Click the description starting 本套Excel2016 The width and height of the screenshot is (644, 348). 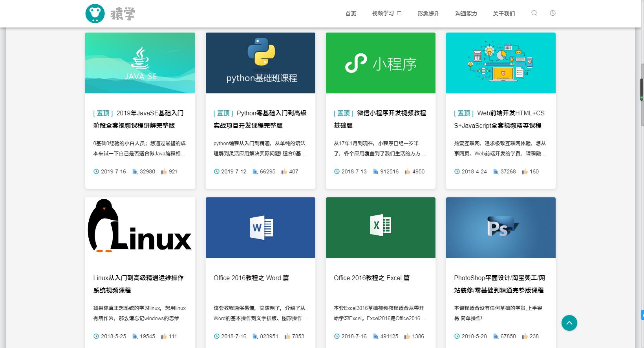tap(379, 313)
